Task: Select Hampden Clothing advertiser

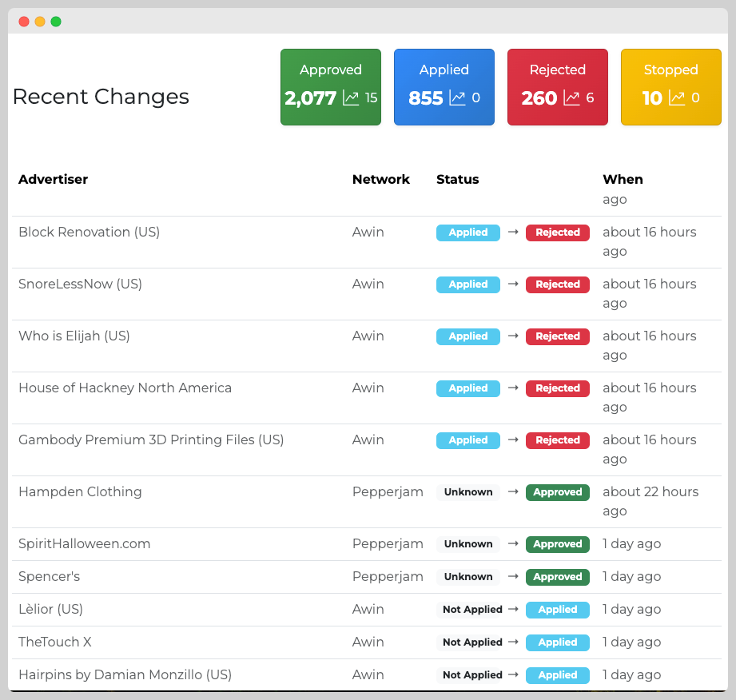Action: [x=80, y=491]
